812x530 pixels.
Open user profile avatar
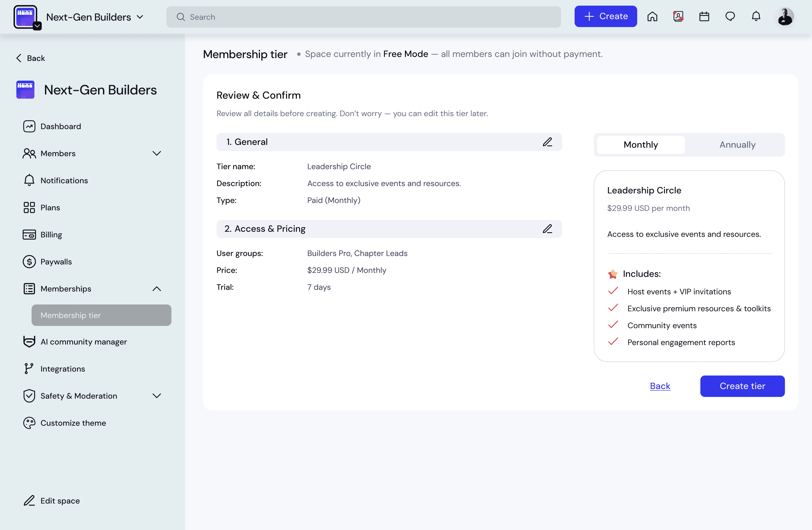click(785, 16)
